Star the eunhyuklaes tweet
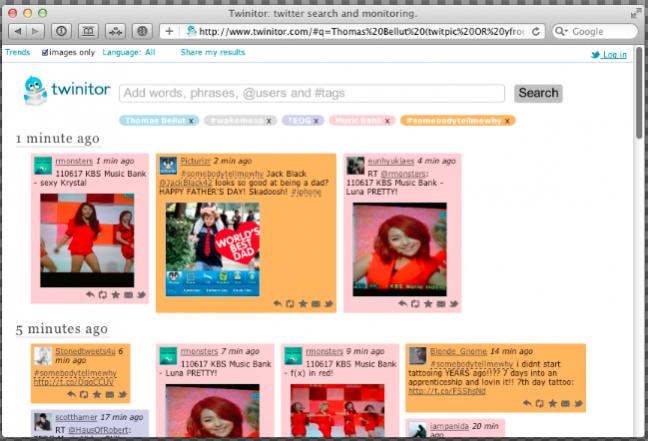Image resolution: width=648 pixels, height=441 pixels. click(x=428, y=304)
